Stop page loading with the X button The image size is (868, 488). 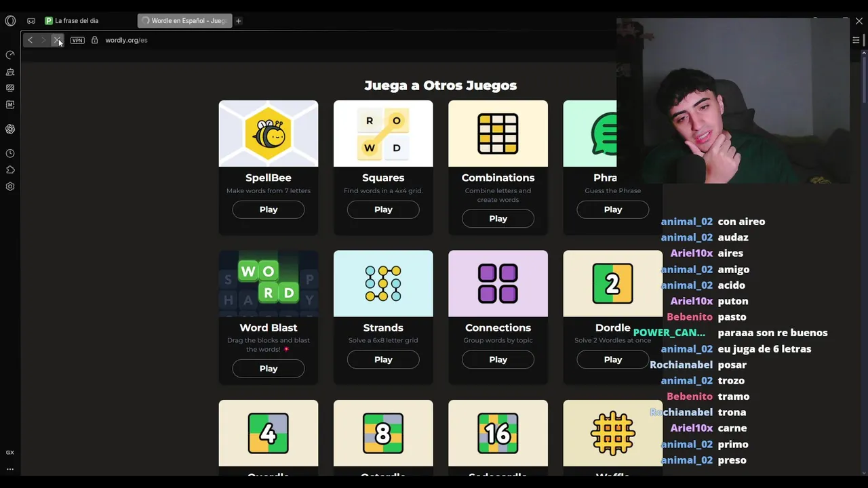click(x=58, y=40)
